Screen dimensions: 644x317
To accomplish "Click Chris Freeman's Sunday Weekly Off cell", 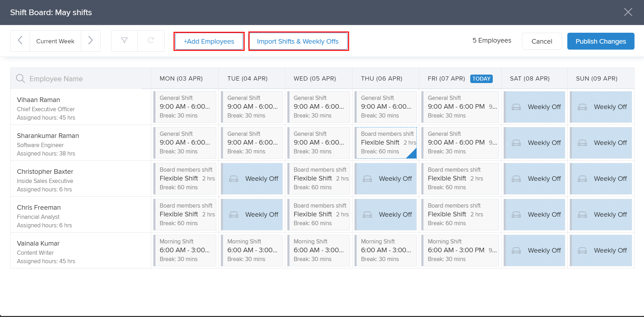I will click(601, 215).
